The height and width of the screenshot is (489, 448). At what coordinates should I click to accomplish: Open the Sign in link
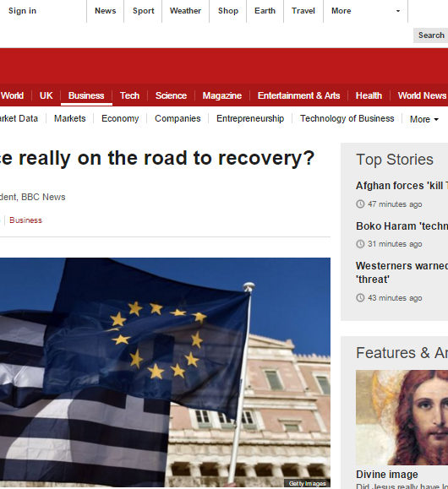click(23, 11)
